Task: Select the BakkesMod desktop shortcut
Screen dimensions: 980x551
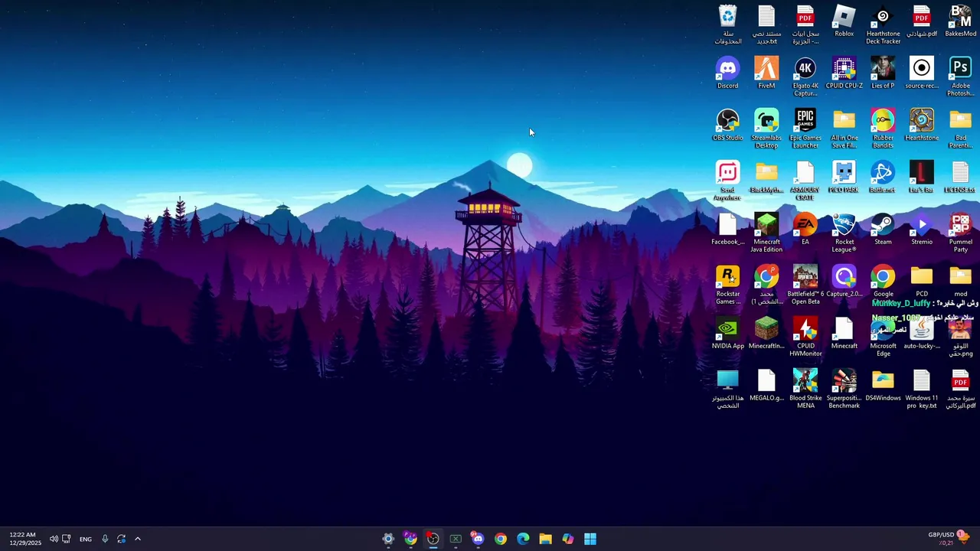Action: click(x=960, y=21)
